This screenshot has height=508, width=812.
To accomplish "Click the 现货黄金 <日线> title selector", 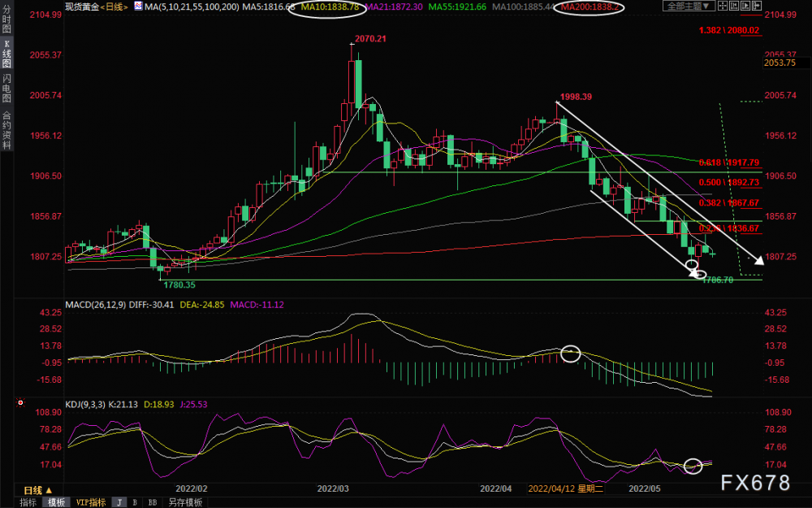I will (x=97, y=7).
